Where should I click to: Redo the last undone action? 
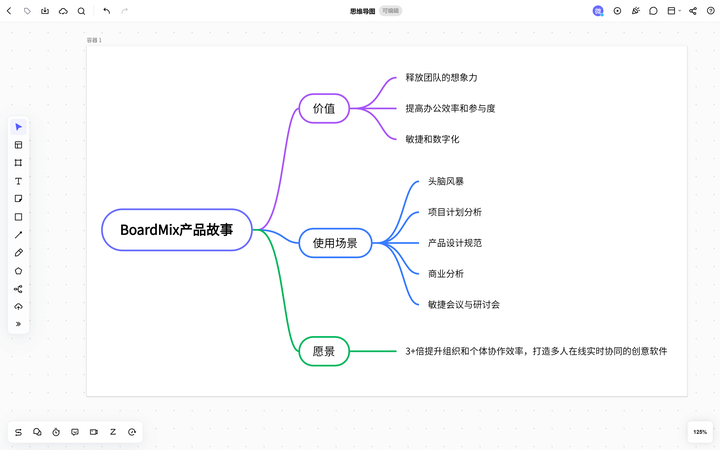(x=124, y=11)
